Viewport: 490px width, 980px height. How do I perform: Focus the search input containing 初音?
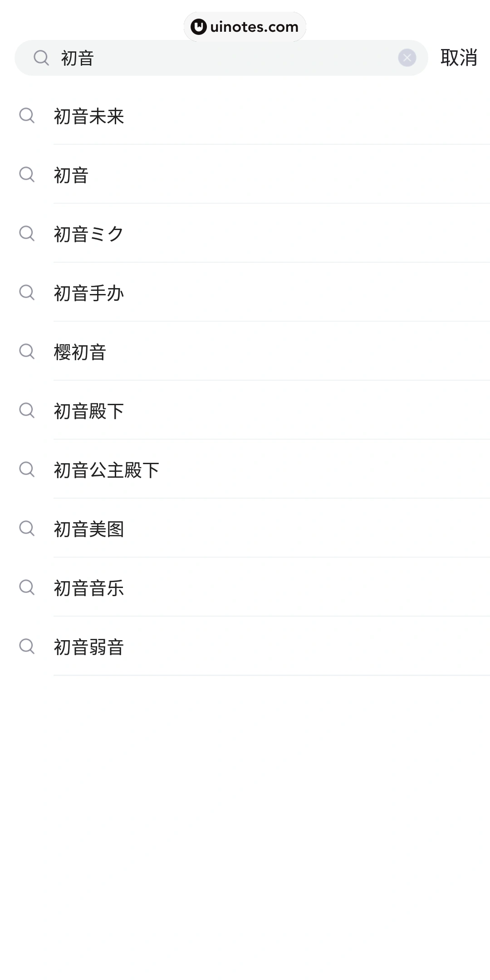tap(227, 58)
